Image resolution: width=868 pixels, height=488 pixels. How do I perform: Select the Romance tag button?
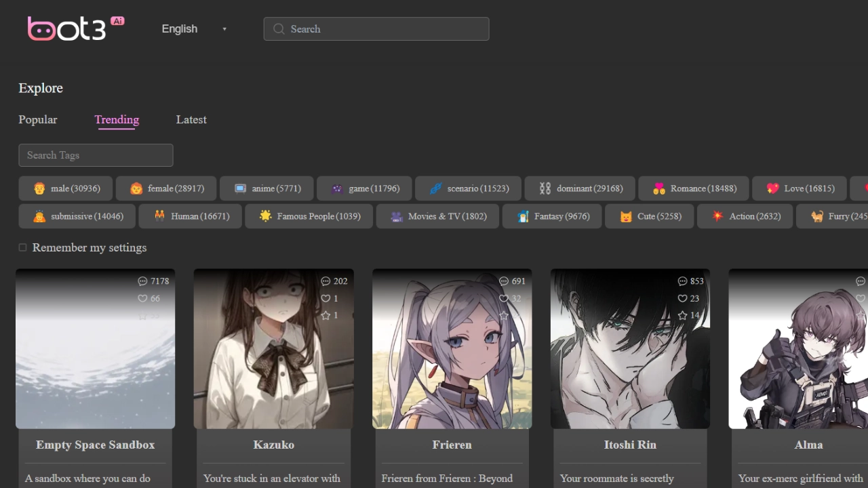pyautogui.click(x=694, y=188)
